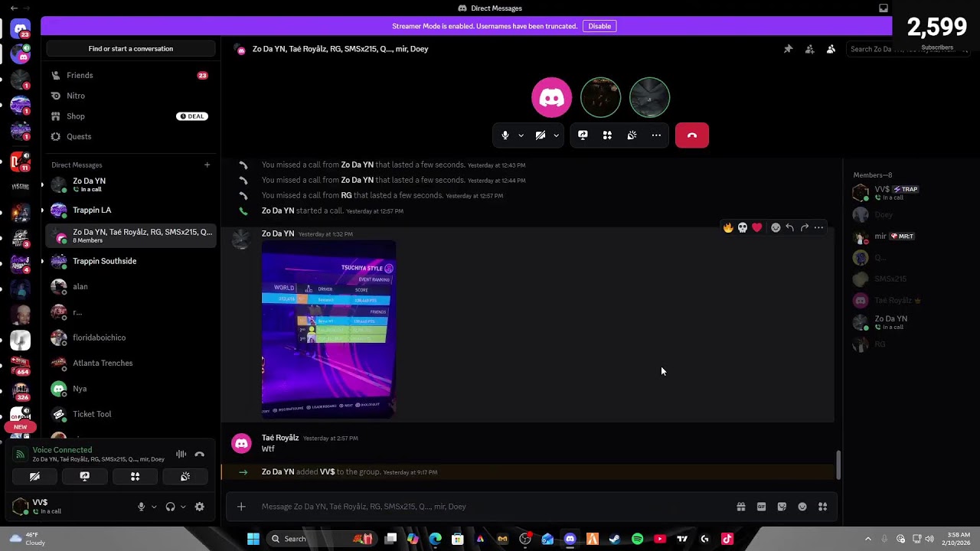The width and height of the screenshot is (980, 551).
Task: Create a new DM with plus icon
Action: click(207, 165)
